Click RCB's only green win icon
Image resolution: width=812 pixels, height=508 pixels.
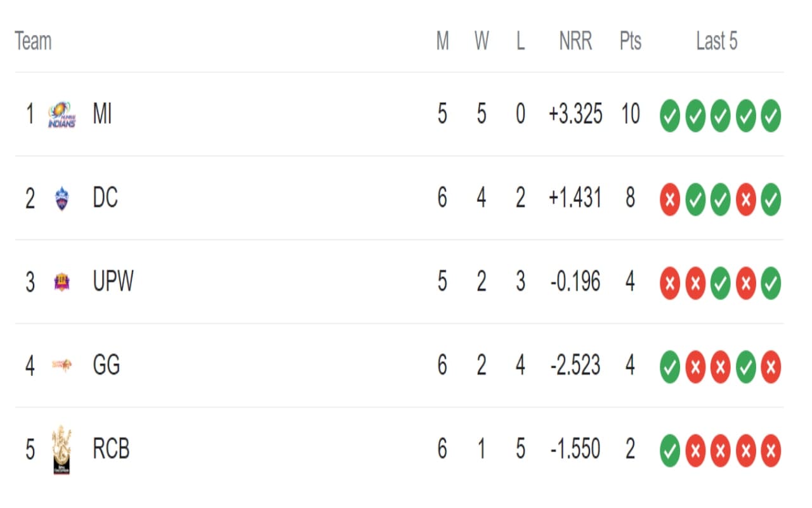coord(670,450)
